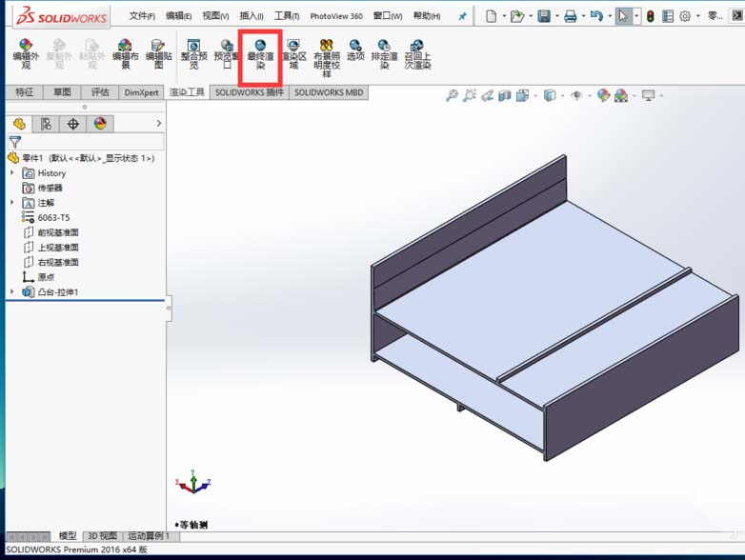745x560 pixels.
Task: Click the Save floppy disk icon
Action: tap(544, 16)
